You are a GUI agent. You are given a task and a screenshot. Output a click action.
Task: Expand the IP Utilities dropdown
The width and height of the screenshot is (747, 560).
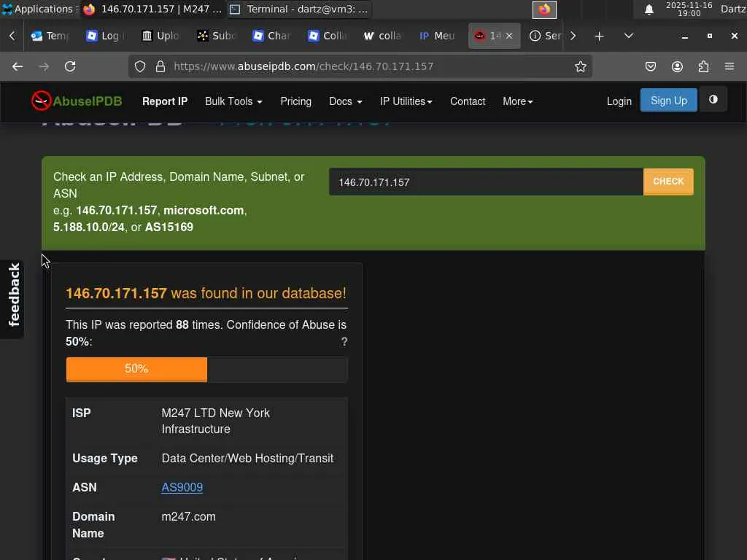(406, 101)
